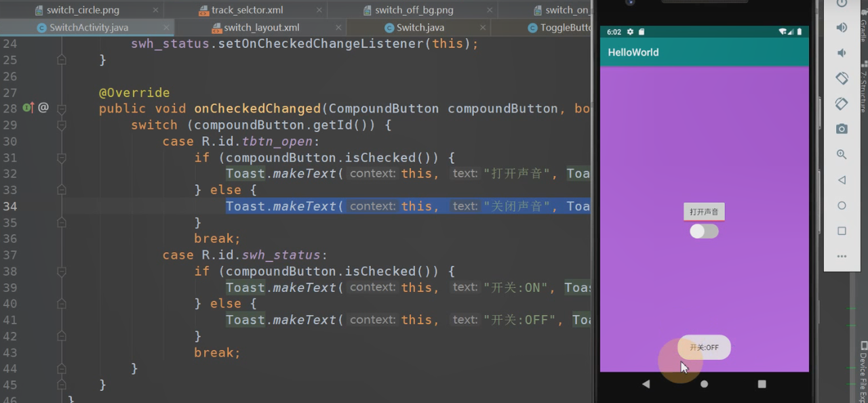Click the implements-method gutter icon on line 28
Screen dimensions: 868x403
[28, 108]
